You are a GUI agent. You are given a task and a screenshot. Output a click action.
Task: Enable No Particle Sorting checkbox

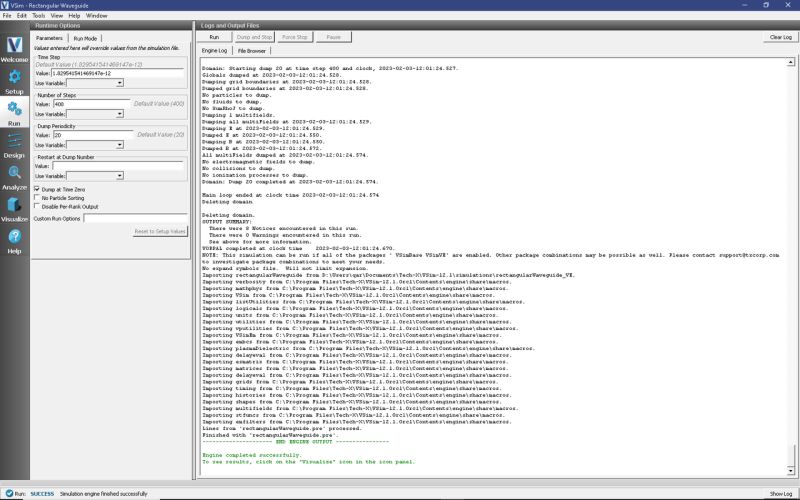click(37, 197)
